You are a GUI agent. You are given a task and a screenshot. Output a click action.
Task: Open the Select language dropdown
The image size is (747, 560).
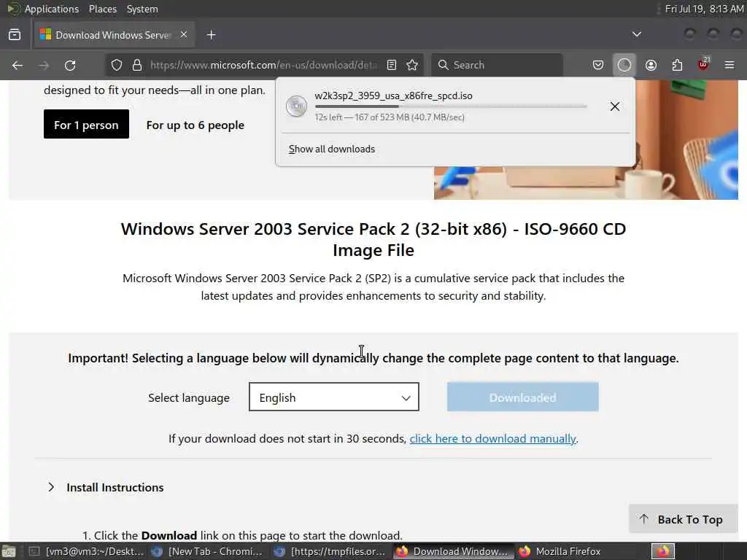(x=334, y=397)
